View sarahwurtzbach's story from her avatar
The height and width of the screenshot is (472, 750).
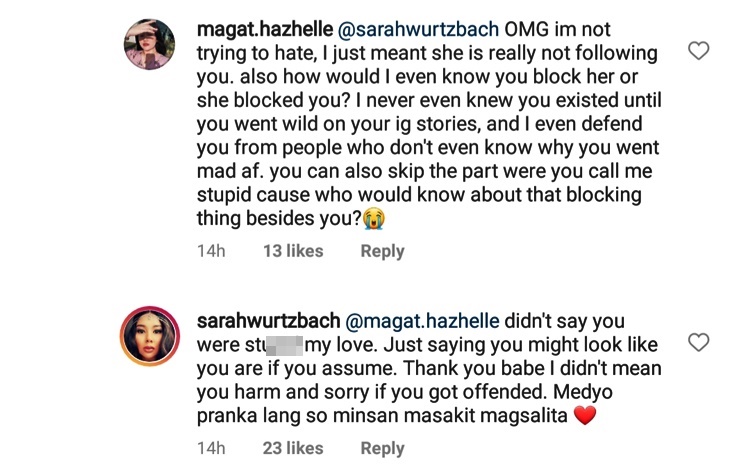click(x=149, y=337)
